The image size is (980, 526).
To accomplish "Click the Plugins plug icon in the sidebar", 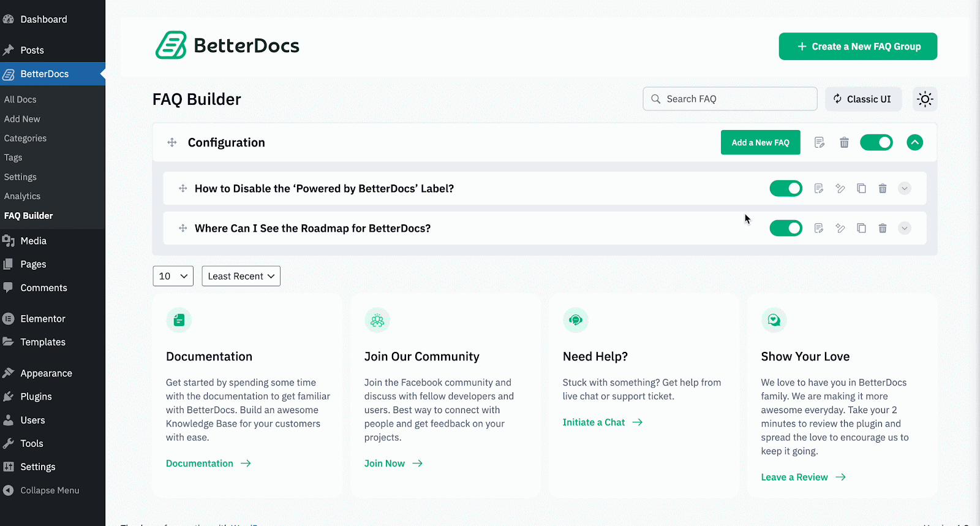I will (8, 397).
